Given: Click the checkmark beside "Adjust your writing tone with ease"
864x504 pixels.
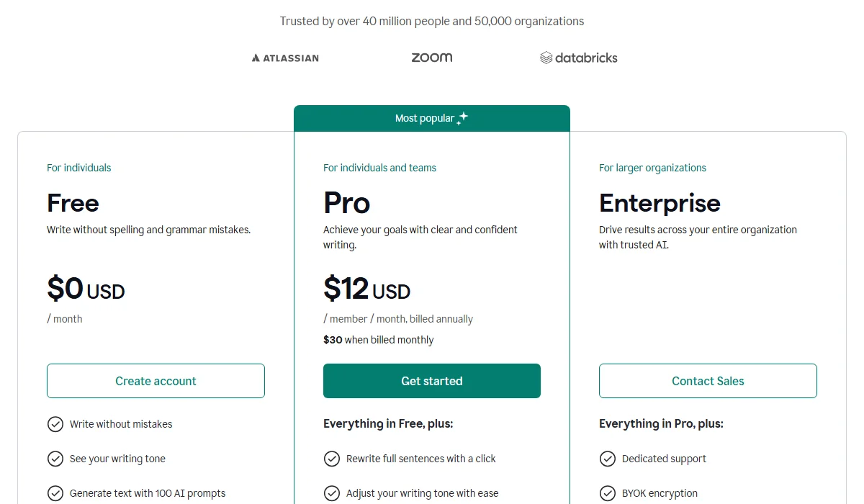Looking at the screenshot, I should tap(332, 493).
